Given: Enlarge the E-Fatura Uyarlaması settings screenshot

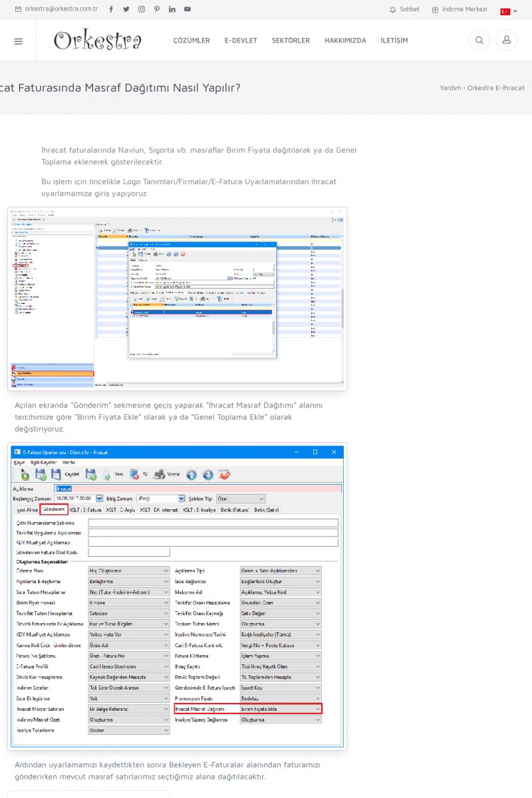Looking at the screenshot, I should tap(177, 597).
